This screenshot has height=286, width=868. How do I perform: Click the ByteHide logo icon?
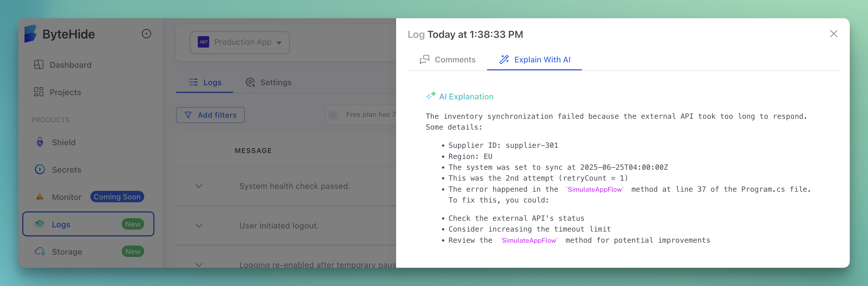(30, 34)
